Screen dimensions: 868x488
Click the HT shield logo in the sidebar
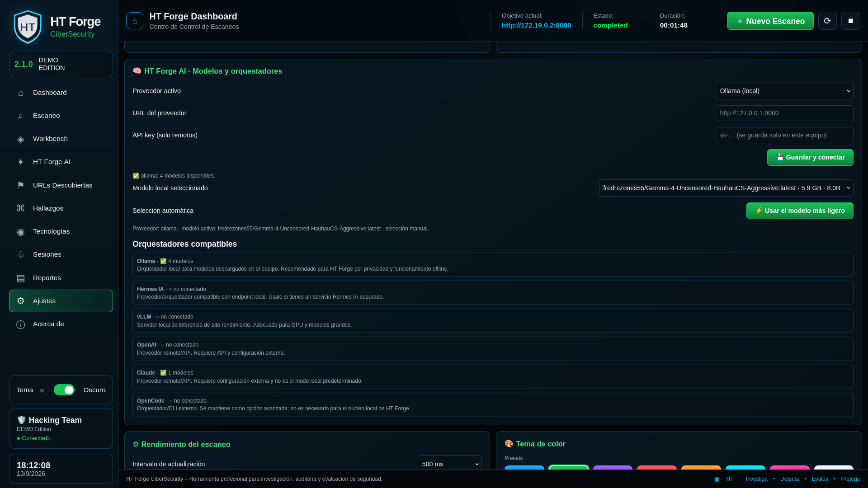tap(28, 27)
